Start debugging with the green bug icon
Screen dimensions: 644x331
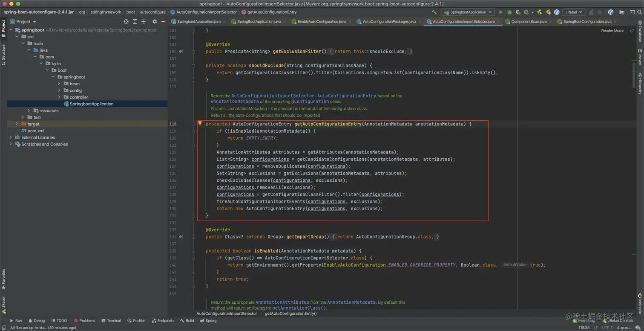pos(509,12)
